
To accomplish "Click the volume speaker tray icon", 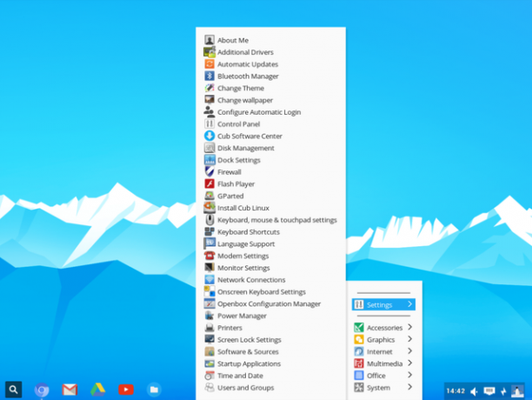I will click(474, 391).
